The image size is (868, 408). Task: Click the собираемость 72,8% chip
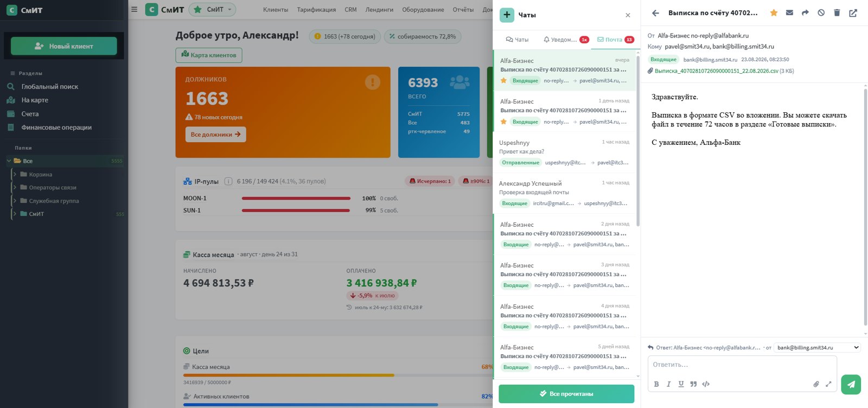tap(423, 36)
